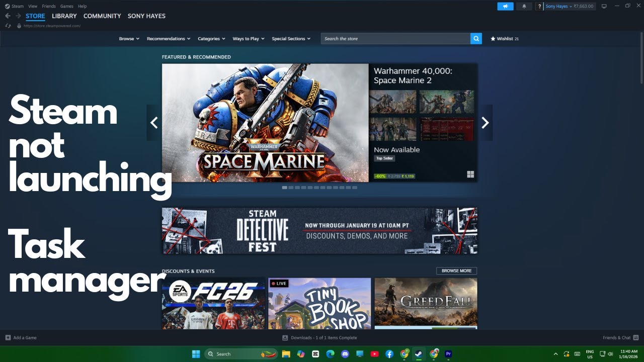Select the STORE tab
Viewport: 644px width, 362px height.
pyautogui.click(x=35, y=16)
